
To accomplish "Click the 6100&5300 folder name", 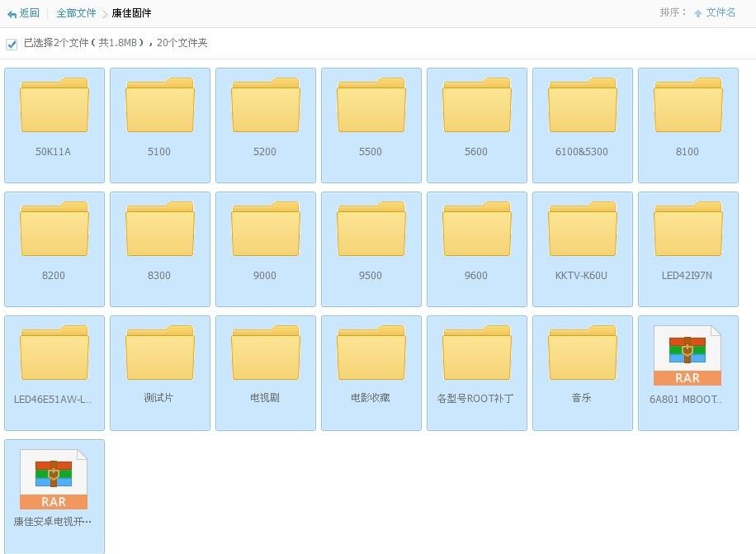I will [x=582, y=151].
